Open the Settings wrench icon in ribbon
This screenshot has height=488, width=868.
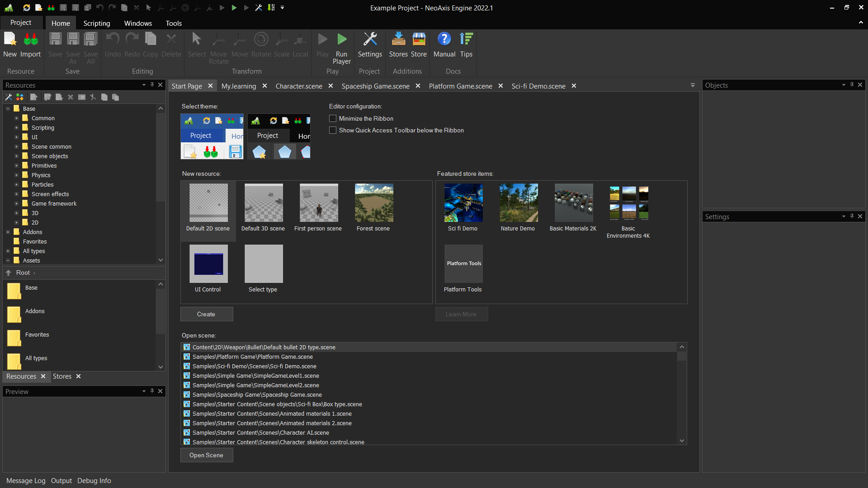370,40
